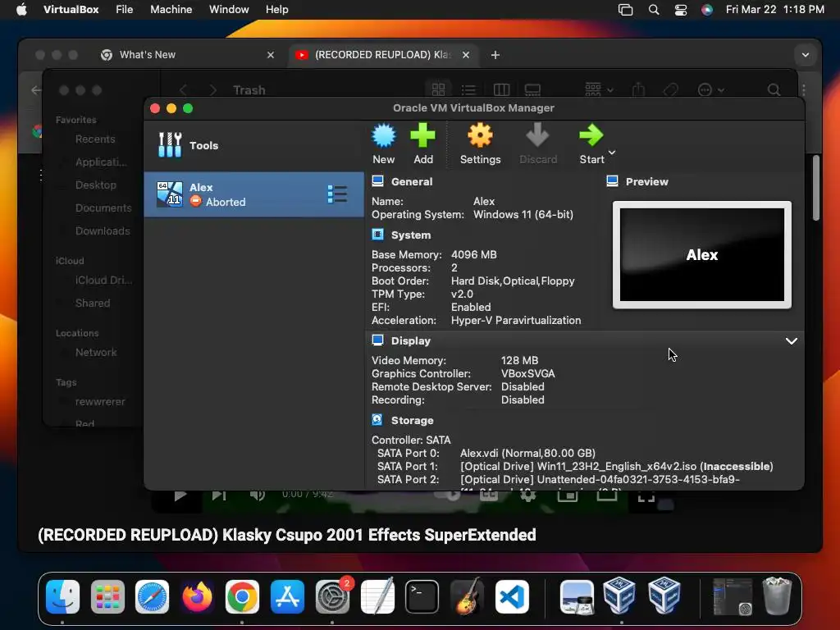
Task: Click the Siri icon in menu bar
Action: tap(707, 10)
